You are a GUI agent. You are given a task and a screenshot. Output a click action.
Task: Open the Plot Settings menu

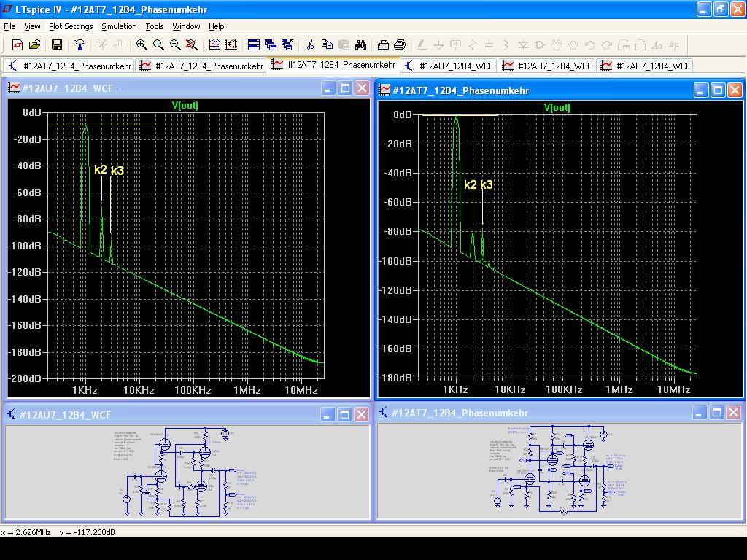pyautogui.click(x=71, y=26)
